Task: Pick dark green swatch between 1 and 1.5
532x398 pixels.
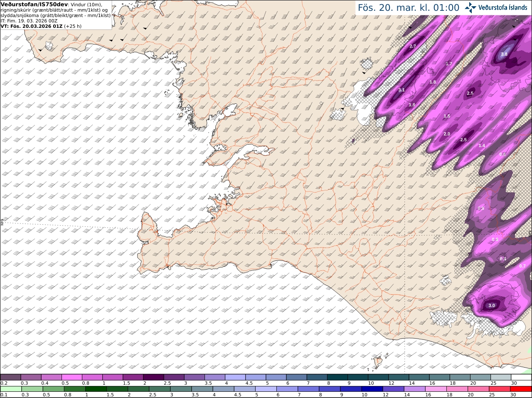Action: point(97,388)
